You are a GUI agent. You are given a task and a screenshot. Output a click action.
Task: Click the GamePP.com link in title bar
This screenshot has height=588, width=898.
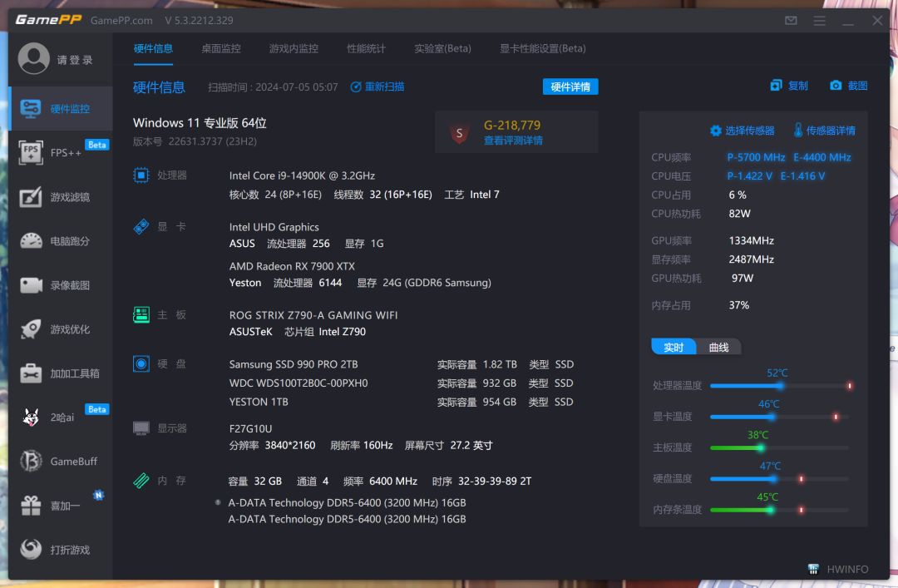pyautogui.click(x=121, y=21)
